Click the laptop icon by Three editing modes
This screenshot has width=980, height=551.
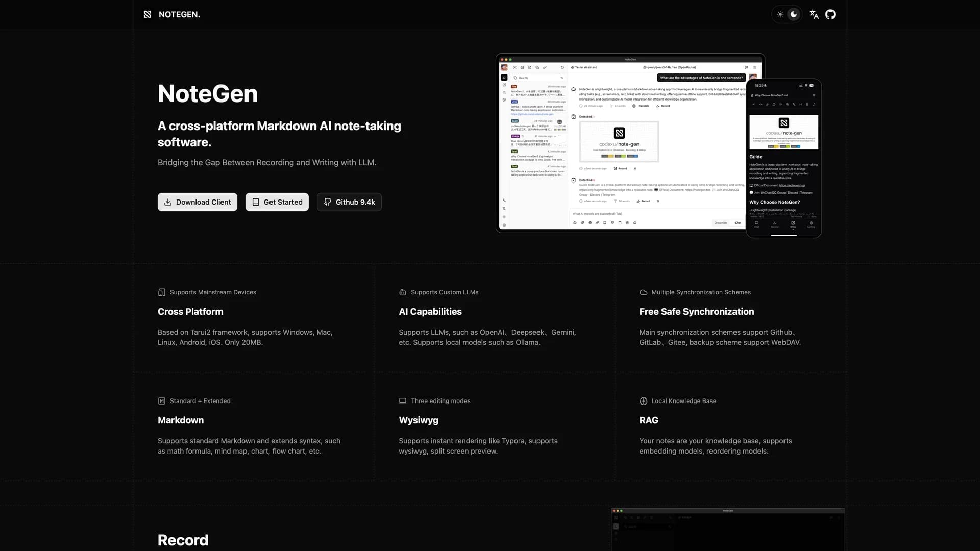[403, 401]
